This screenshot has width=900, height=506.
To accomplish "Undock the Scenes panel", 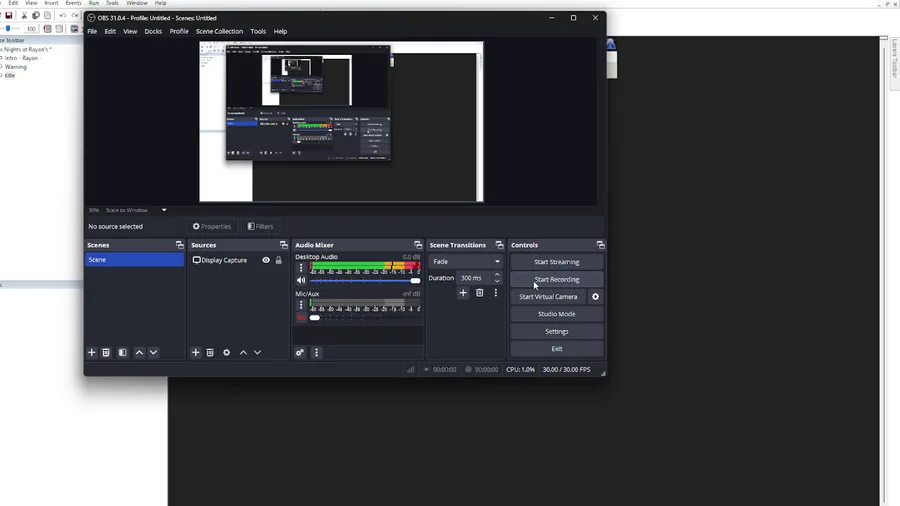I will click(180, 245).
